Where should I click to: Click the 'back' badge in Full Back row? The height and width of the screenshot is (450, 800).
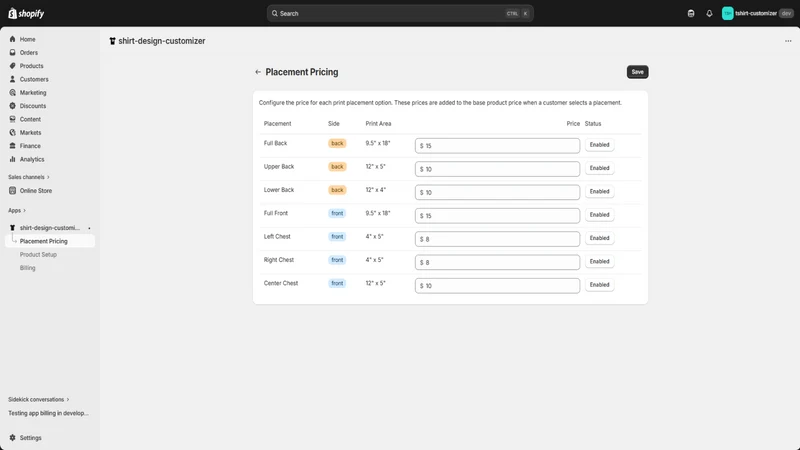[x=337, y=143]
